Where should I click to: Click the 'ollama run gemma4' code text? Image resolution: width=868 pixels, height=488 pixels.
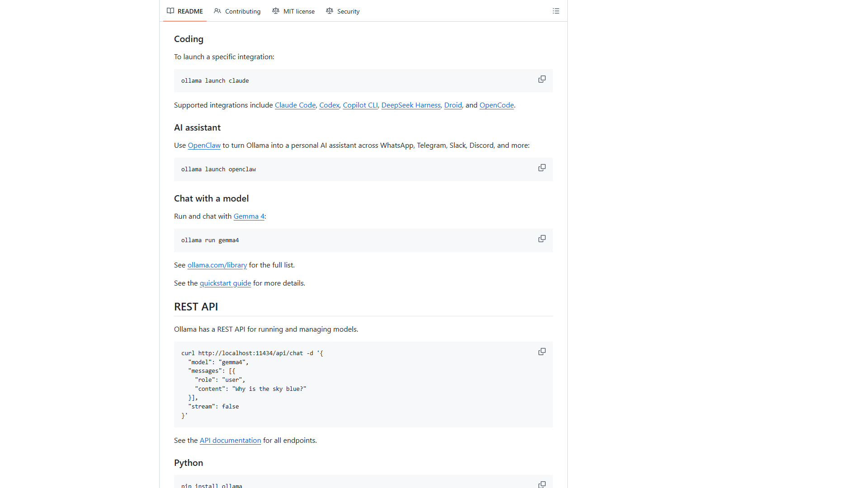click(x=210, y=240)
